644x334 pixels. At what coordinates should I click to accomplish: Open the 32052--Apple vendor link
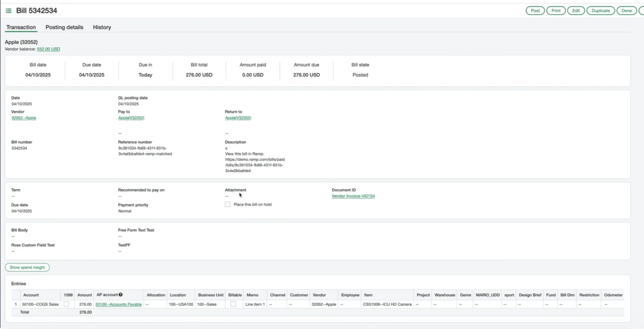click(x=24, y=118)
